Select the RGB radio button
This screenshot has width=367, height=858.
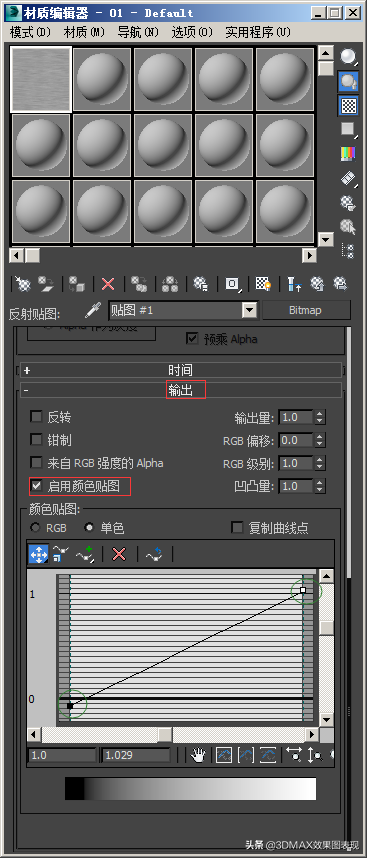(36, 528)
